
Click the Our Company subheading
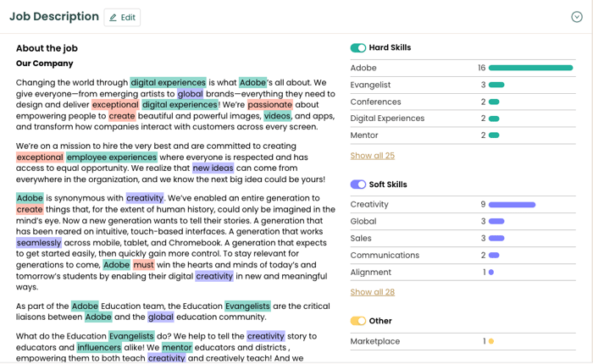45,63
